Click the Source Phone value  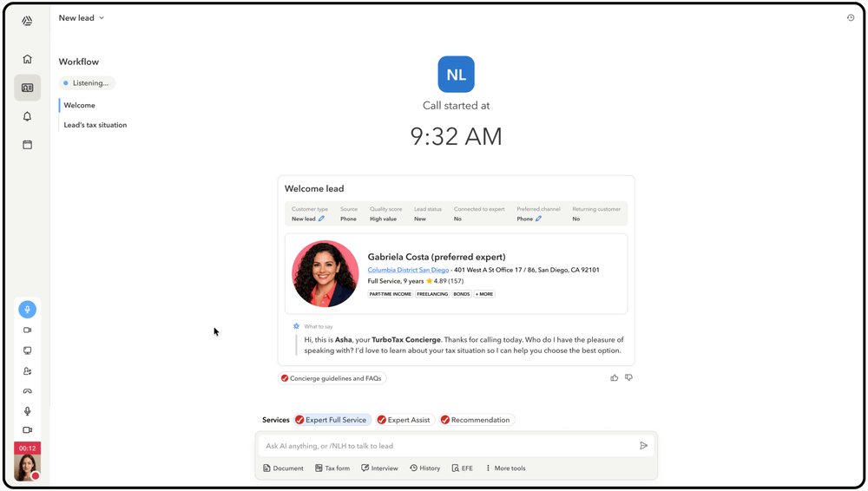coord(348,219)
